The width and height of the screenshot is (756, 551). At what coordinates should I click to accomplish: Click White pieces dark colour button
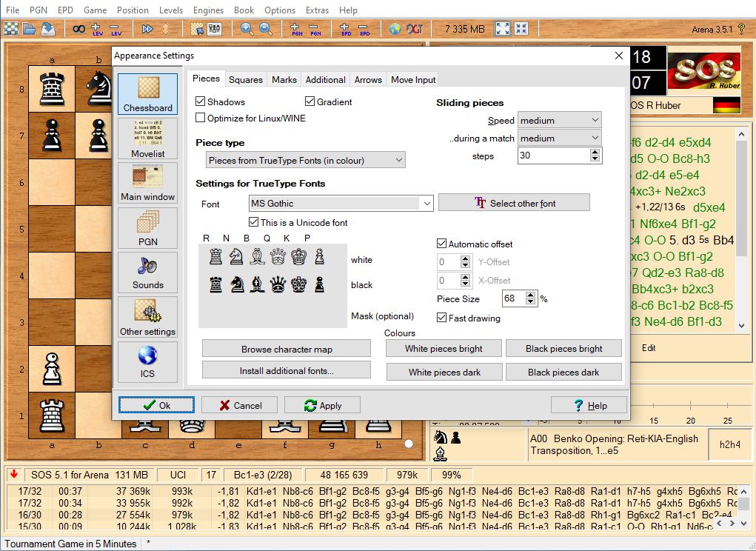(x=444, y=373)
